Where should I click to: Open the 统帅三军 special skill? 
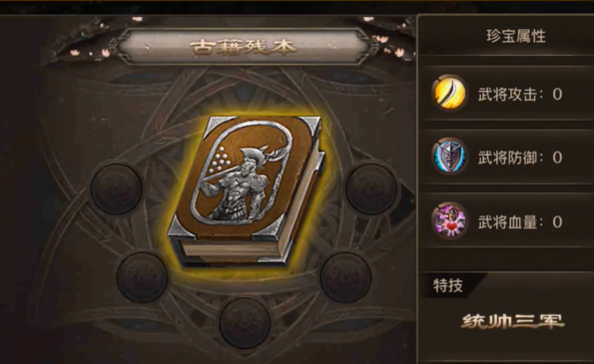click(513, 321)
